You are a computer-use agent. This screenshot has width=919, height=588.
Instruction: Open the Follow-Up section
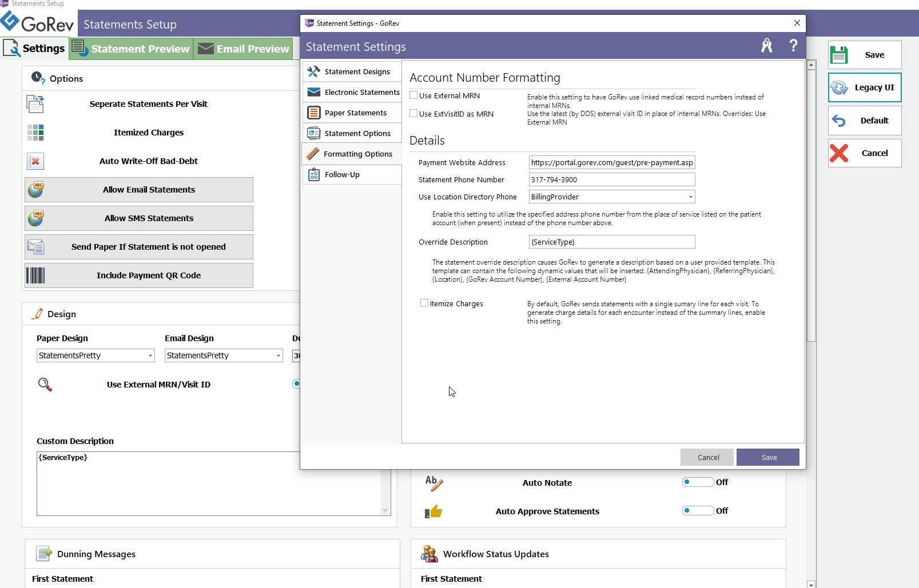[352, 174]
